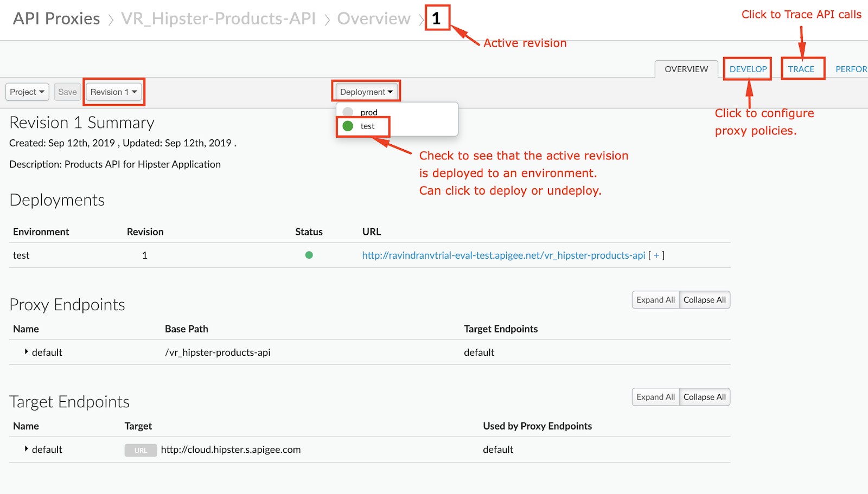Screen dimensions: 868x494
Task: Click Collapse All for Target Endpoints
Action: pyautogui.click(x=705, y=397)
